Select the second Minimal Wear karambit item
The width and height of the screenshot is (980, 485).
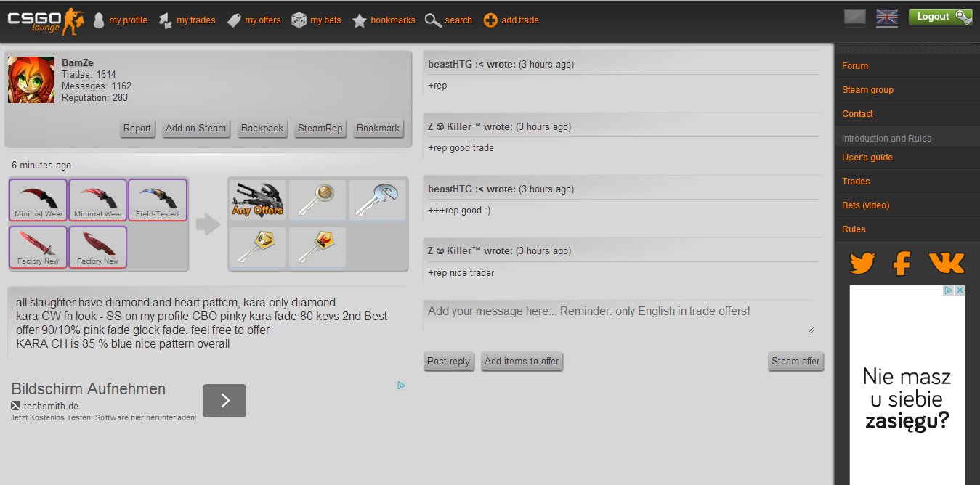coord(97,200)
